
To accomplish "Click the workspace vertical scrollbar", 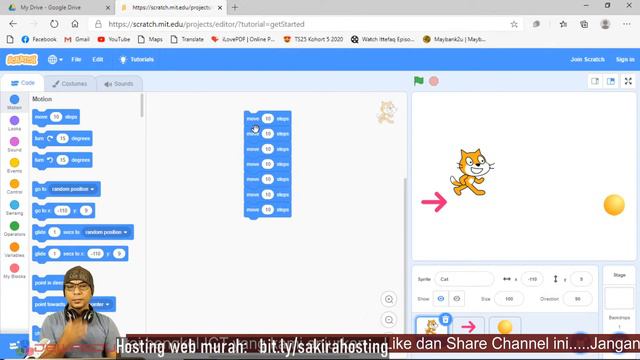I will 405,257.
